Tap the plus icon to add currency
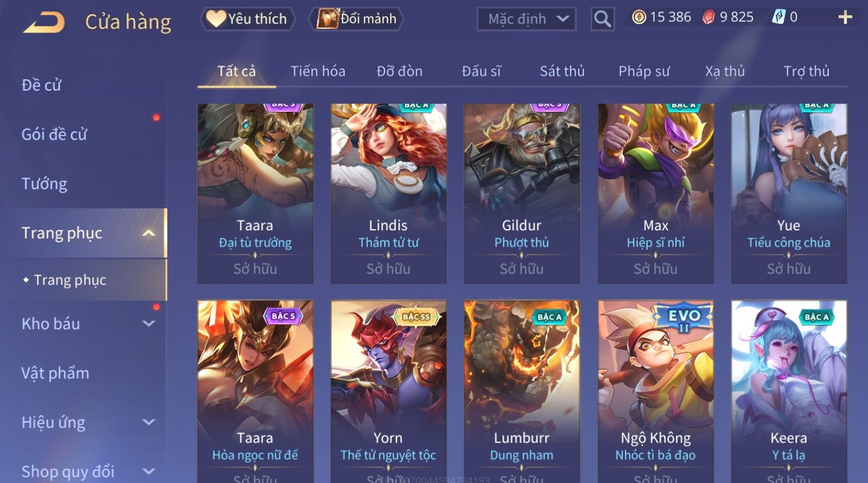Viewport: 868px width, 483px height. tap(845, 17)
